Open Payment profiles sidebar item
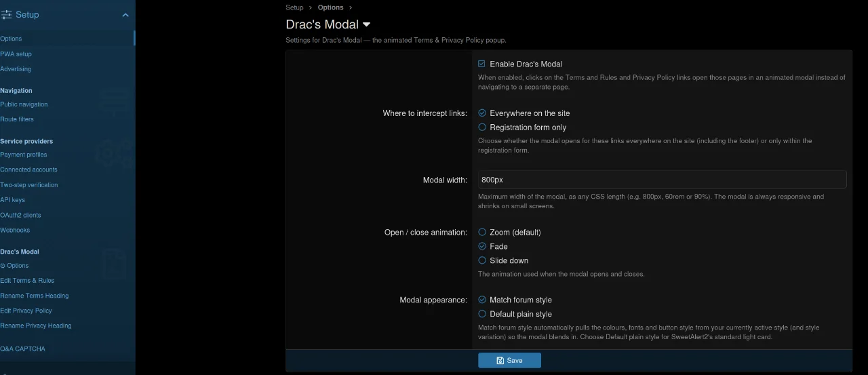Image resolution: width=868 pixels, height=375 pixels. (x=24, y=155)
